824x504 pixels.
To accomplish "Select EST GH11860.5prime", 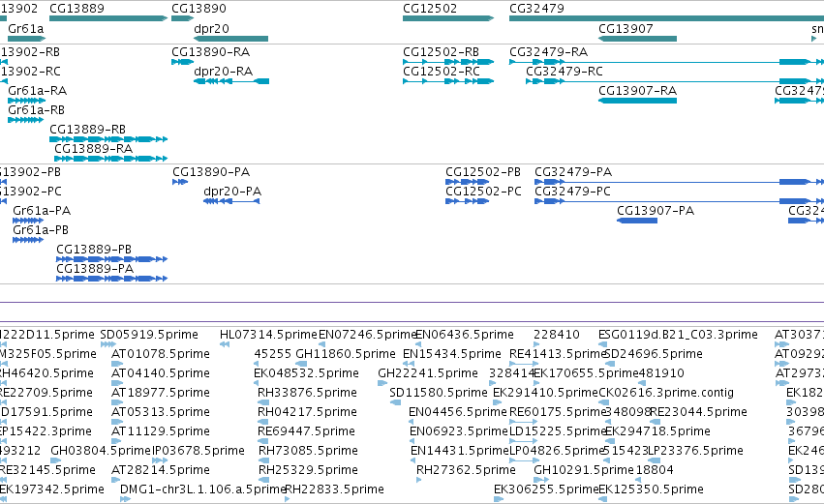I will click(x=346, y=354).
